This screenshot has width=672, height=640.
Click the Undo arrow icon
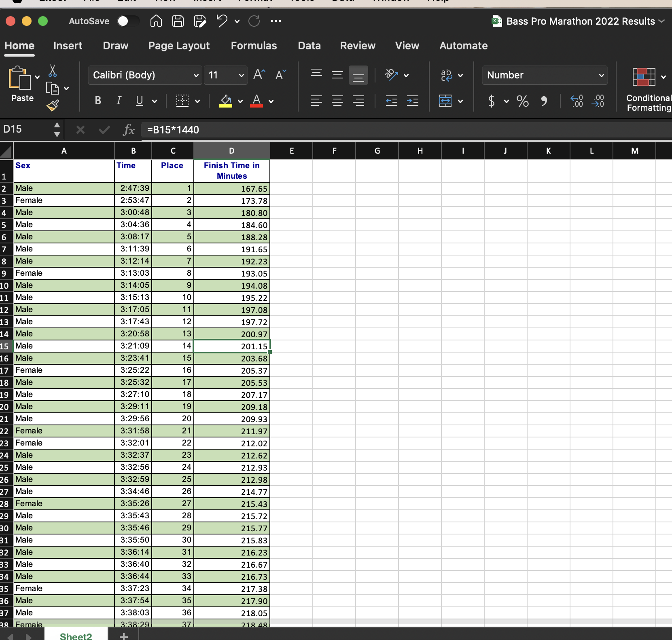tap(222, 21)
